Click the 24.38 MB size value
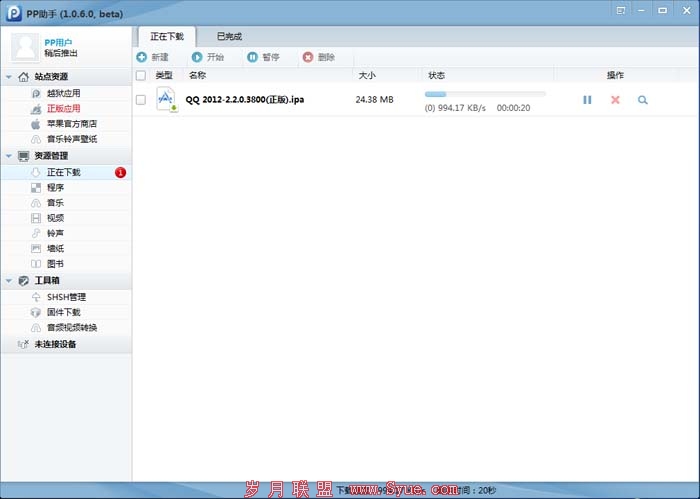700x499 pixels. click(375, 100)
